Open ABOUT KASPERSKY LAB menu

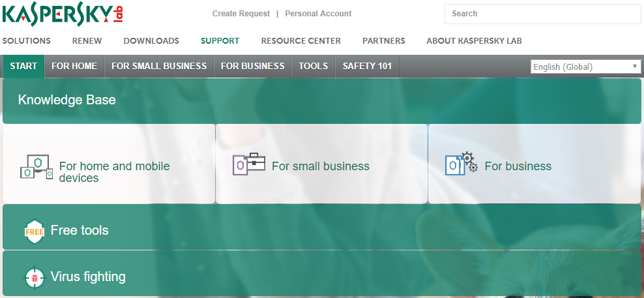pos(474,40)
